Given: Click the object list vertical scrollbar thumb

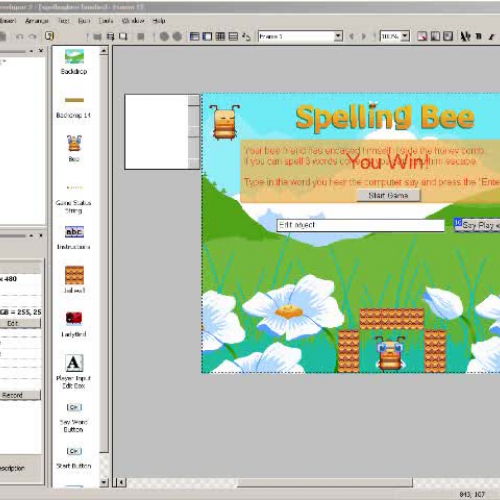Looking at the screenshot, I should [x=104, y=253].
